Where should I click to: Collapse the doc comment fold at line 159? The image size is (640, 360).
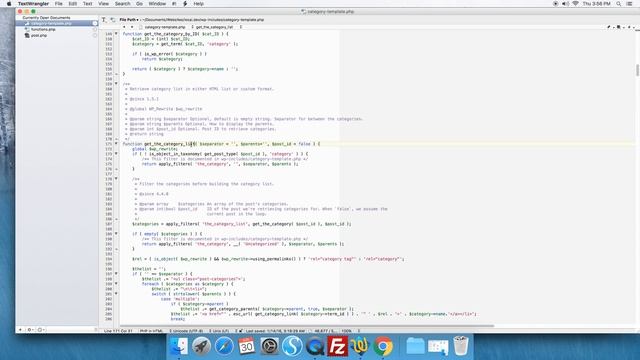point(116,84)
